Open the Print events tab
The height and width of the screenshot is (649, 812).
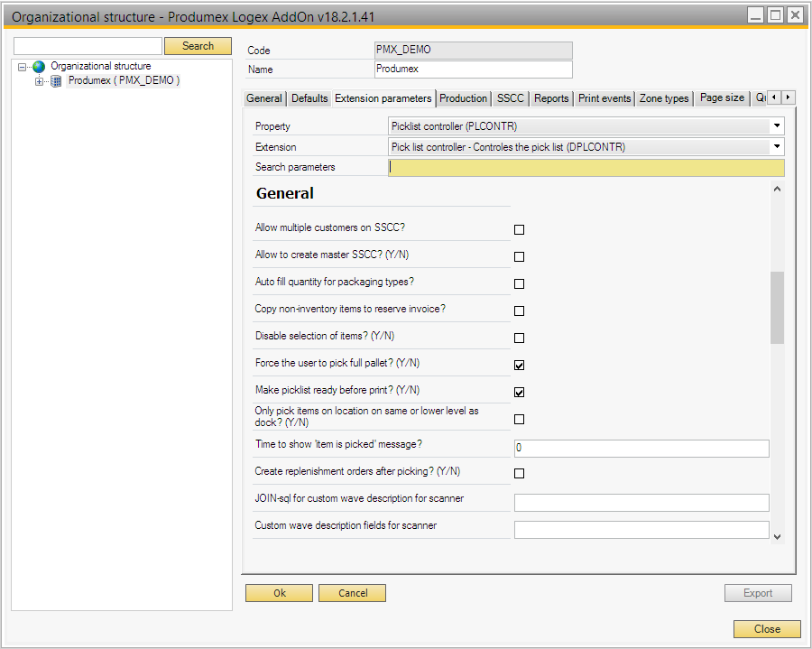coord(604,98)
